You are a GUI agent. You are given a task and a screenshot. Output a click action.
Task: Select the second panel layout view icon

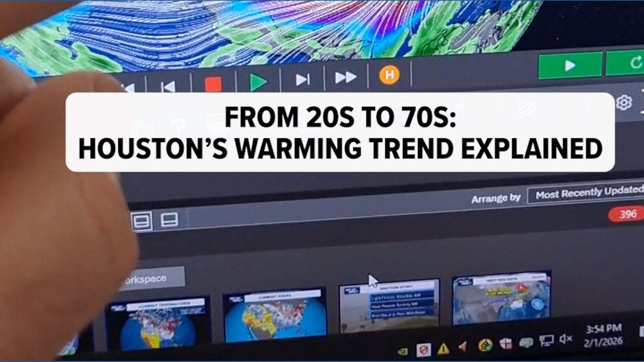tap(169, 220)
